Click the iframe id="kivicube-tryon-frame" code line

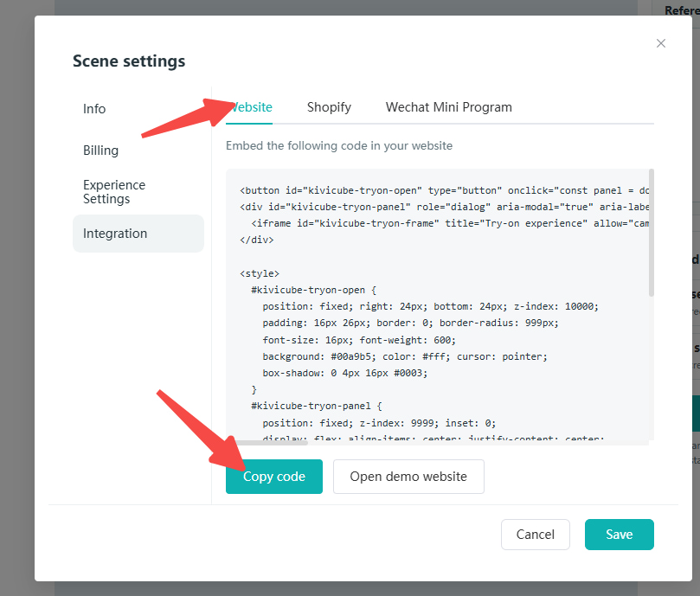[x=450, y=223]
